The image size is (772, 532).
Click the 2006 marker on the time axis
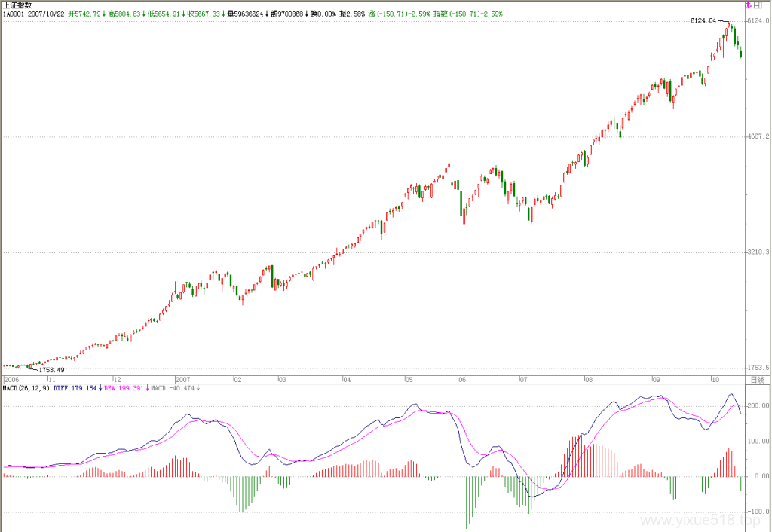click(x=11, y=380)
